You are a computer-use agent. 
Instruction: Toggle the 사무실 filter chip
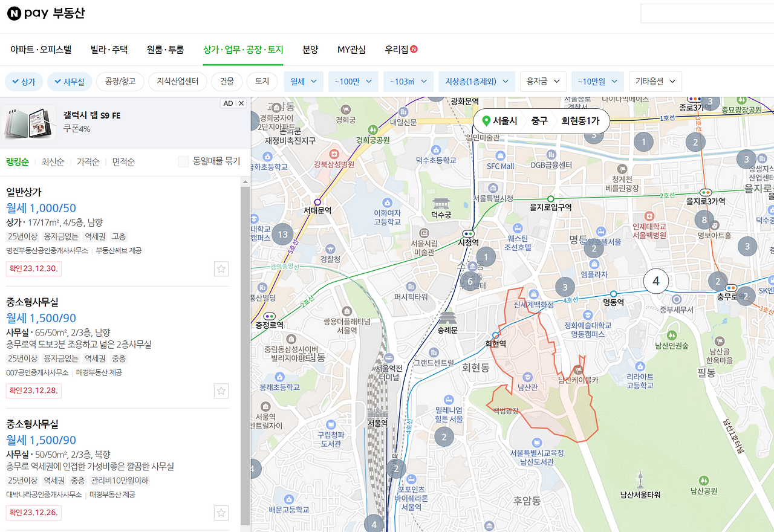pyautogui.click(x=70, y=82)
